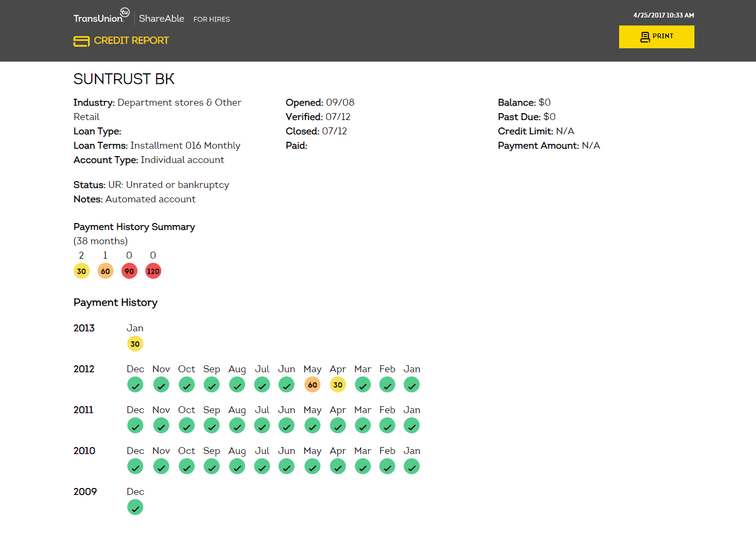Click the SUNTRUST BK account title

click(x=124, y=79)
